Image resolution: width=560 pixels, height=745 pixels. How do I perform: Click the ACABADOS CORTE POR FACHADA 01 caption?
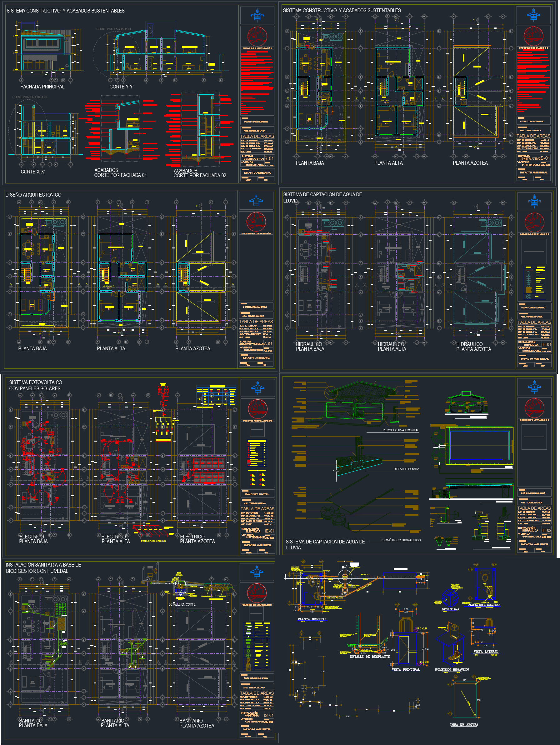coord(120,172)
